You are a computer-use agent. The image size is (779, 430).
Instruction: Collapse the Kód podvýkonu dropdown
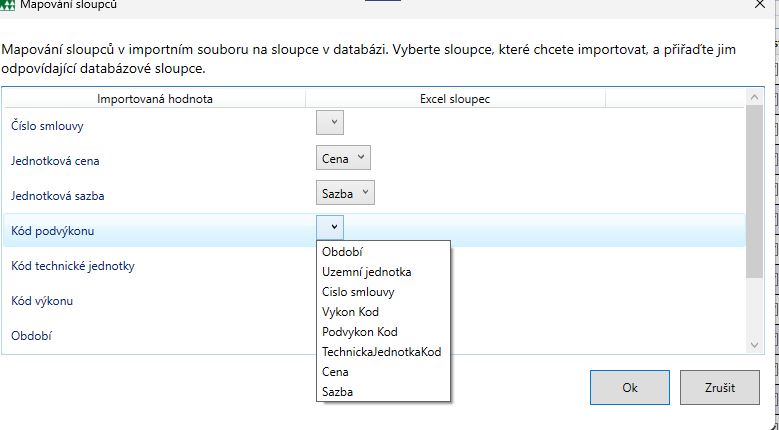330,227
